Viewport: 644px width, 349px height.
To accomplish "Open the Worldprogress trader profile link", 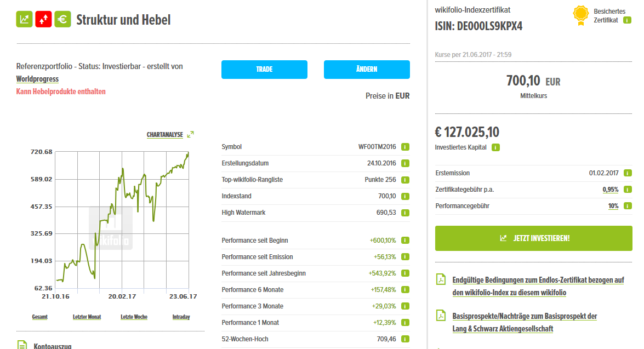I will click(x=37, y=79).
